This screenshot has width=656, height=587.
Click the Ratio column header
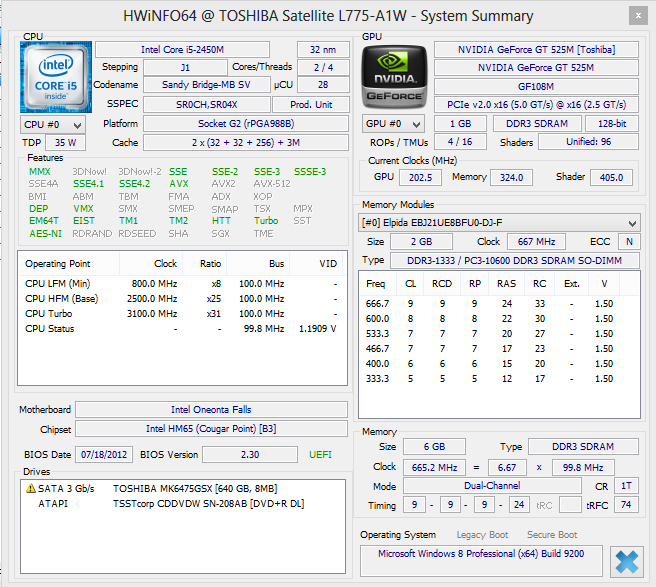point(205,264)
